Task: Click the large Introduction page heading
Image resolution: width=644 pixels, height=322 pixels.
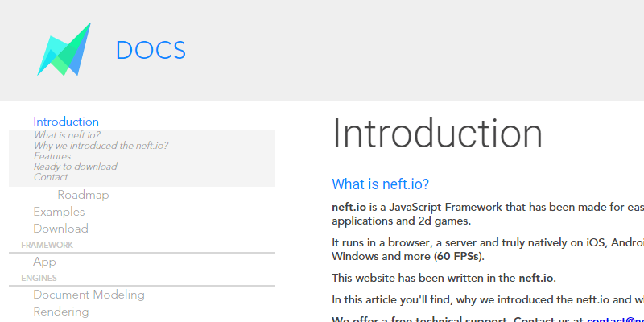Action: click(437, 134)
